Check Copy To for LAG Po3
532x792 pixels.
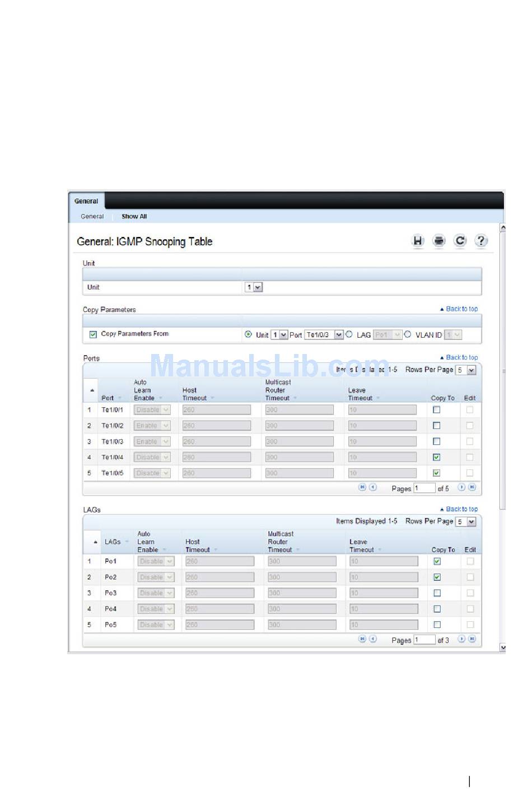[x=437, y=593]
